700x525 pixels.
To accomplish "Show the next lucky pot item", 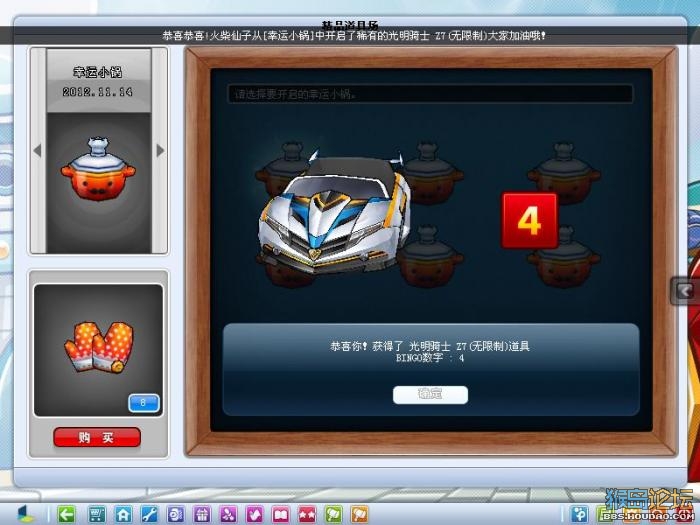I will (160, 150).
